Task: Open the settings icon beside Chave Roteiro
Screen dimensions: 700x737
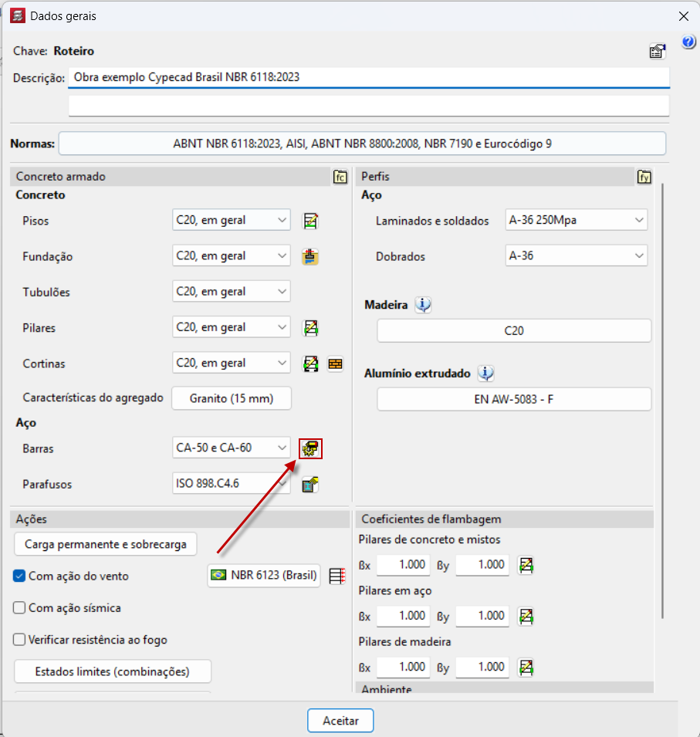Action: coord(658,51)
